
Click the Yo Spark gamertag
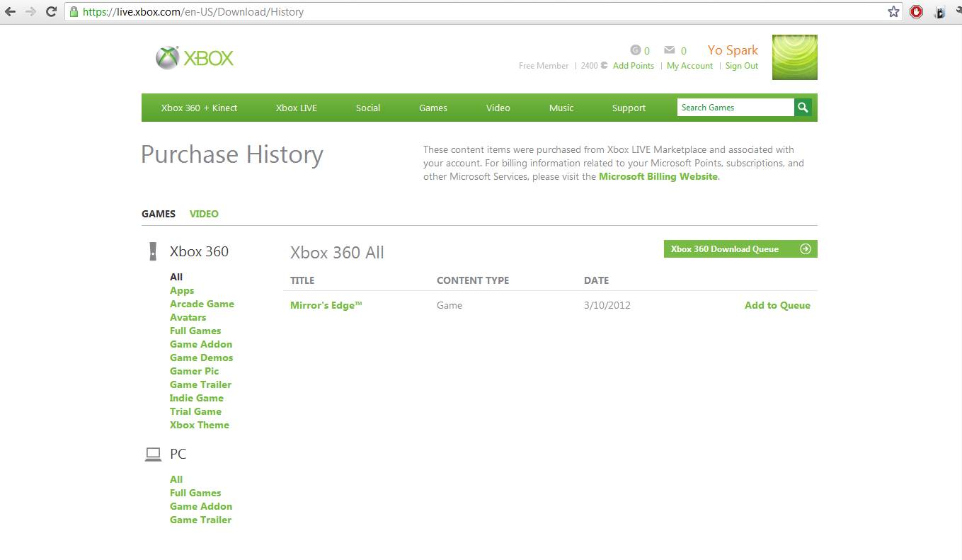[733, 50]
